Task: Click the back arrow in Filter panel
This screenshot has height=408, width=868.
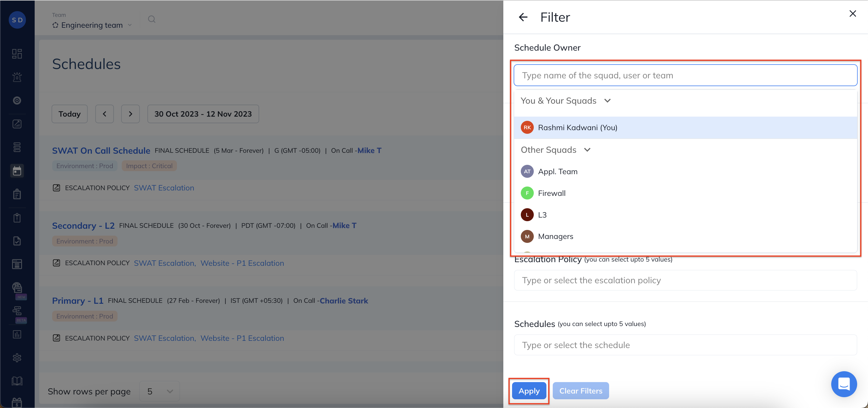Action: coord(523,17)
